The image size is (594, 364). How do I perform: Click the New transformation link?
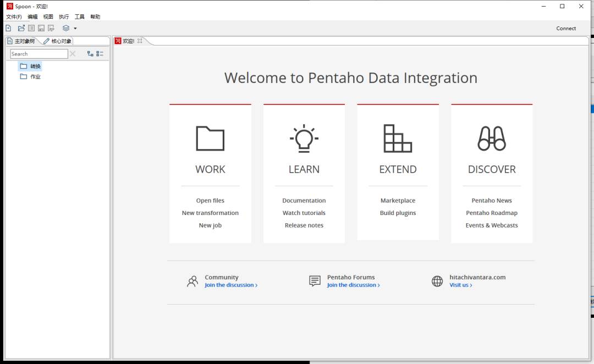(x=210, y=213)
